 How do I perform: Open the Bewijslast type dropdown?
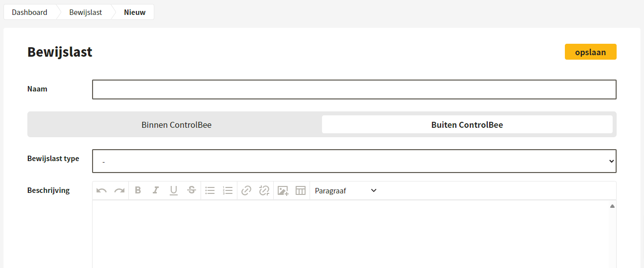pos(354,161)
